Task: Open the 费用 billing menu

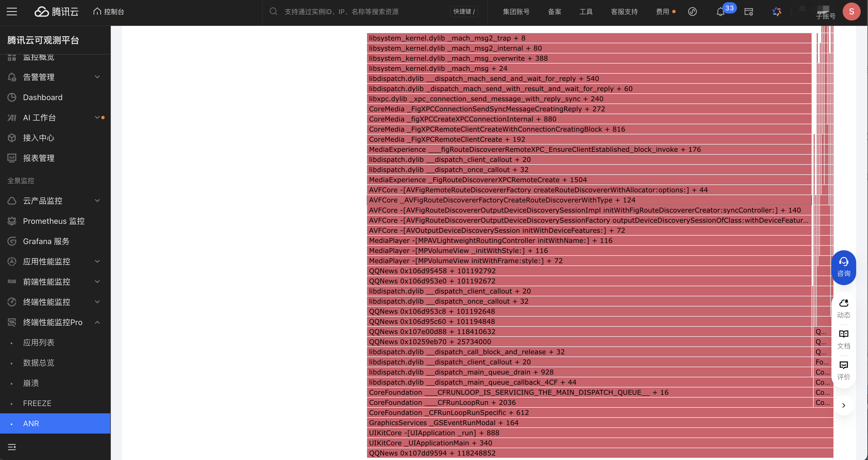Action: coord(662,12)
